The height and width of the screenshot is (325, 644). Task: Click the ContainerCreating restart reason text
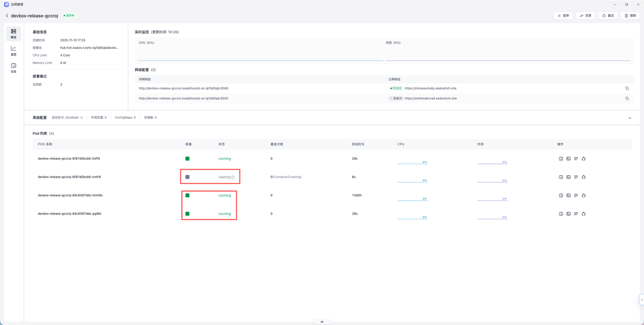287,177
